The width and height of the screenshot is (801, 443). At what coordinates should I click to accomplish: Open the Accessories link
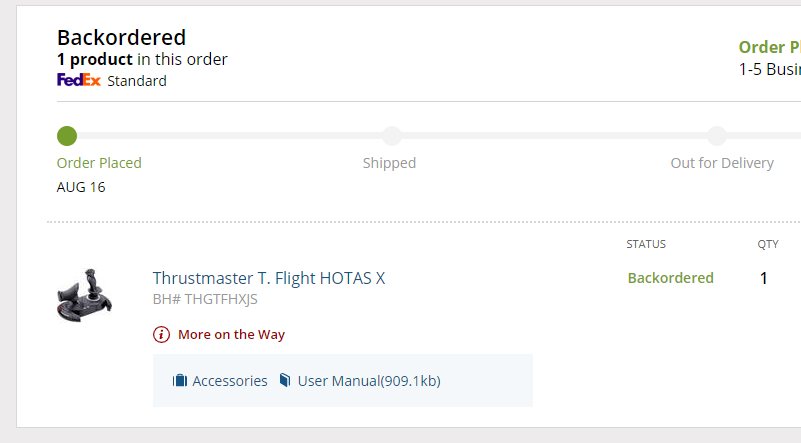[229, 381]
